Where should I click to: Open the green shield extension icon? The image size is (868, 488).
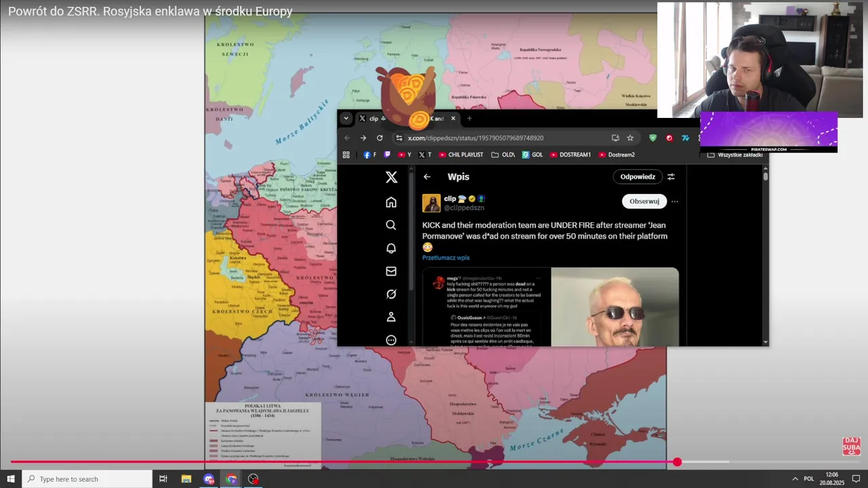tap(653, 138)
